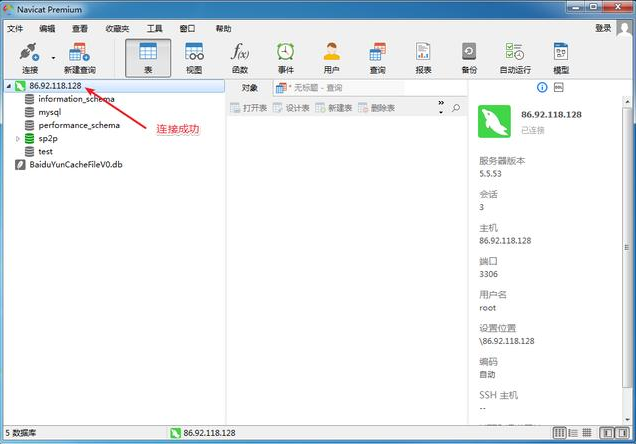Click the port value 3306
Viewport: 636px width, 444px height.
click(x=488, y=274)
